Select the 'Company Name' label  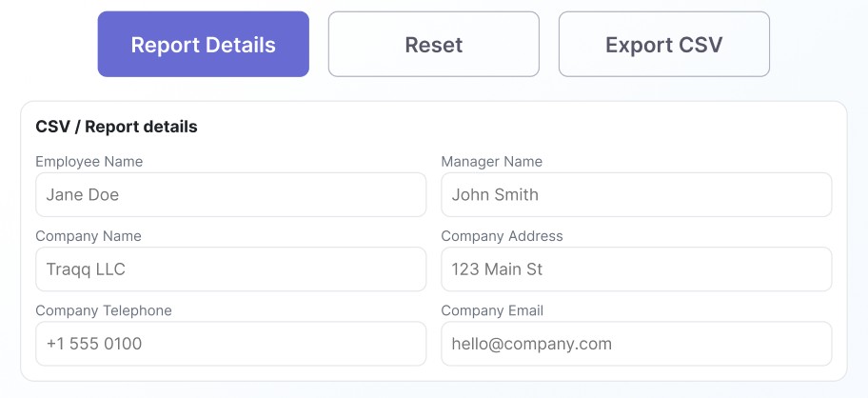tap(88, 236)
